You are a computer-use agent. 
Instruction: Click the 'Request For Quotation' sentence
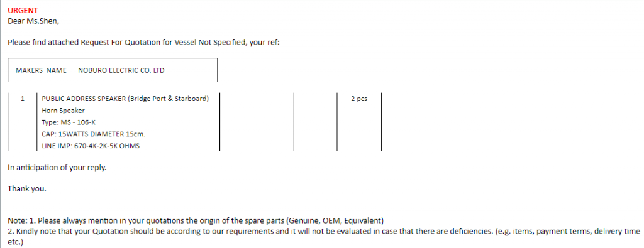[144, 42]
